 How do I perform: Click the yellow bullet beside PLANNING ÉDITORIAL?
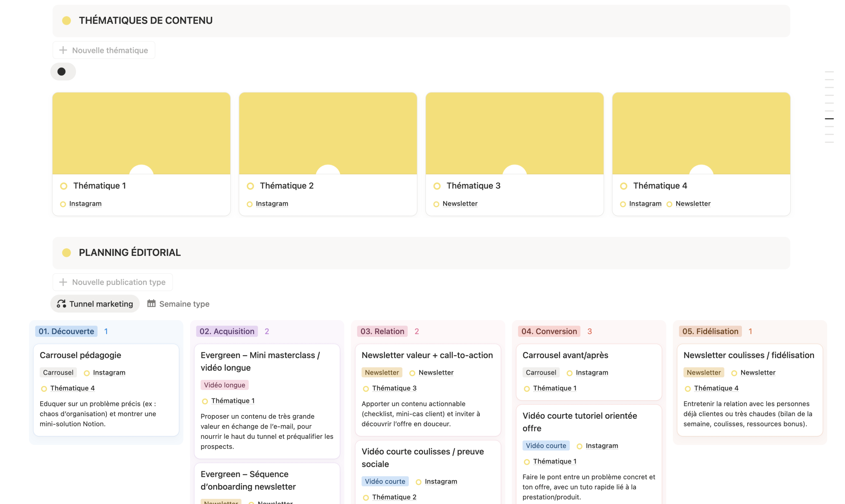click(x=66, y=252)
